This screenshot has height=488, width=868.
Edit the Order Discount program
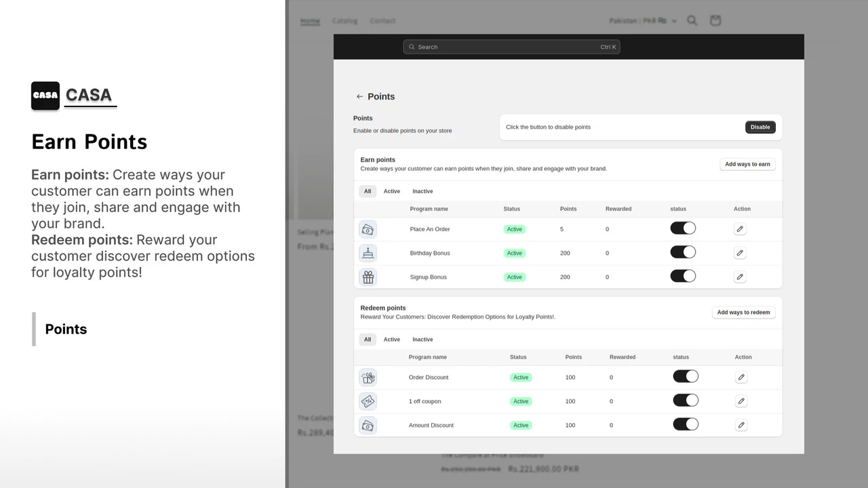pos(741,378)
